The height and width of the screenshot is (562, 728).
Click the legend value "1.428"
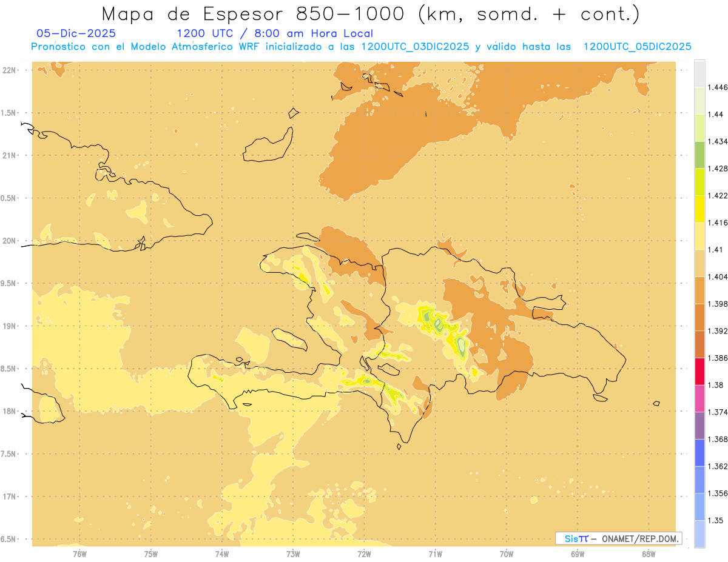[718, 169]
